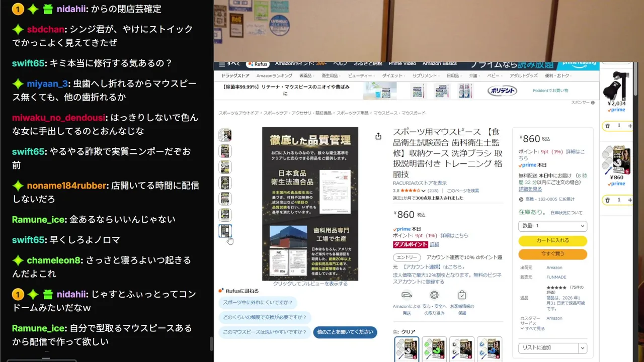Select the highlighted product thumbnail under the cursor
644x362 pixels.
point(225,231)
